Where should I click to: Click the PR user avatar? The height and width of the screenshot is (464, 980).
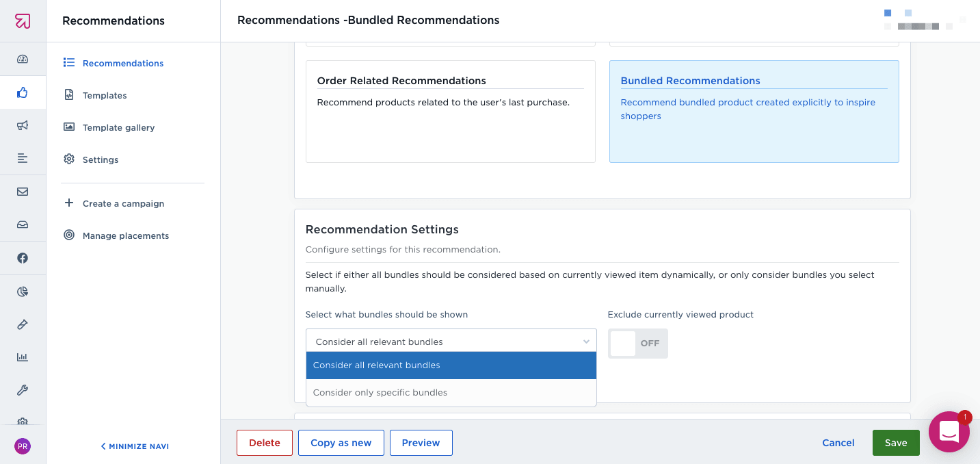point(23,446)
